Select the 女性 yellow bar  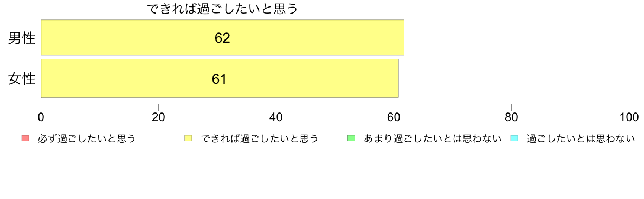pos(220,78)
